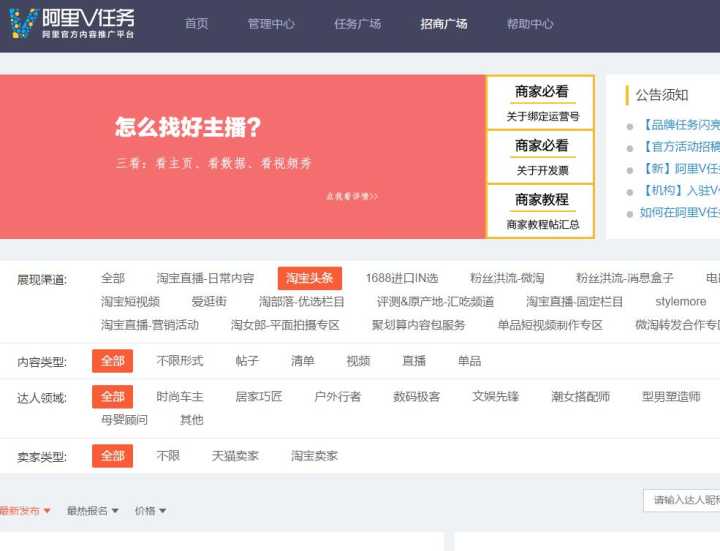Filter by 潮女搭配师 domain
This screenshot has height=551, width=720.
click(x=580, y=397)
